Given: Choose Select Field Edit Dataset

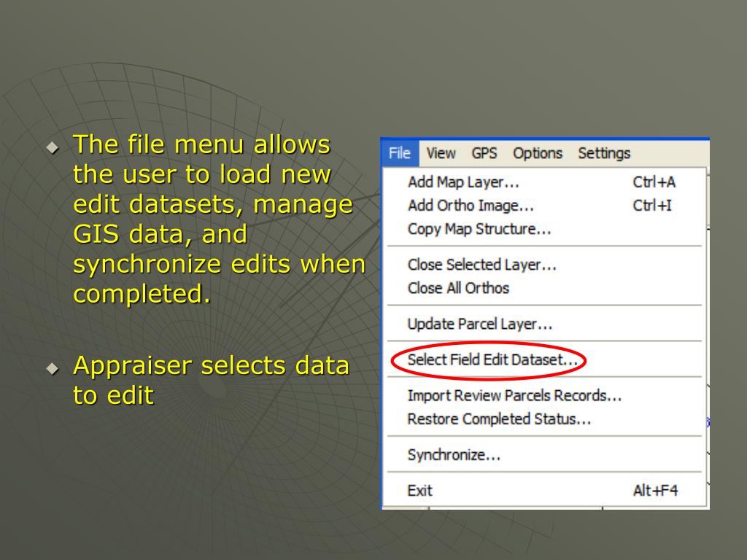Looking at the screenshot, I should coord(544,359).
